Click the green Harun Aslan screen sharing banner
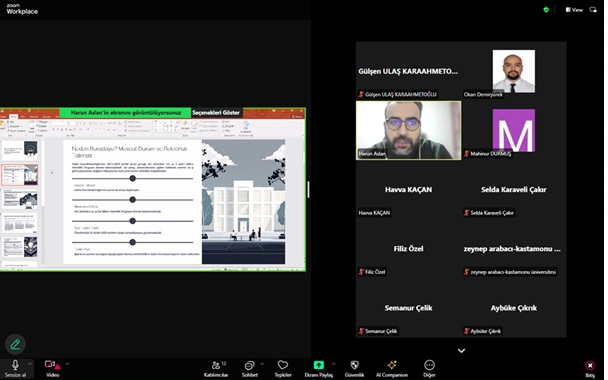 pos(126,112)
